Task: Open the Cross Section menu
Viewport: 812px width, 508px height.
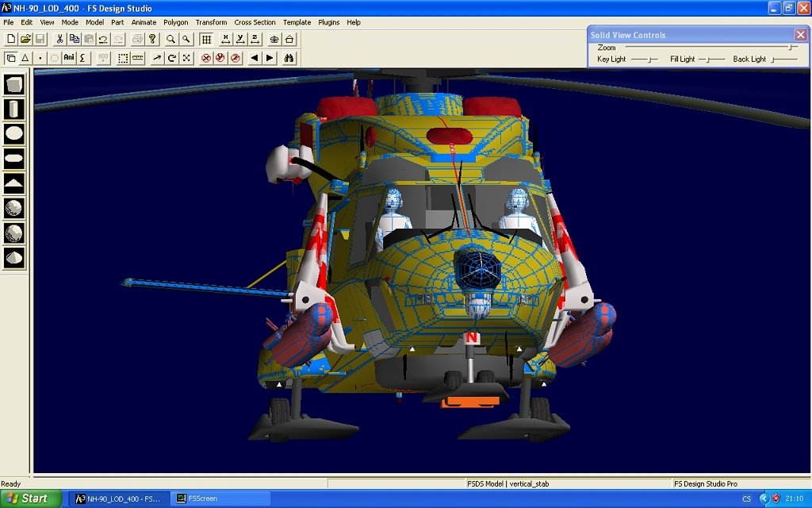Action: click(255, 22)
